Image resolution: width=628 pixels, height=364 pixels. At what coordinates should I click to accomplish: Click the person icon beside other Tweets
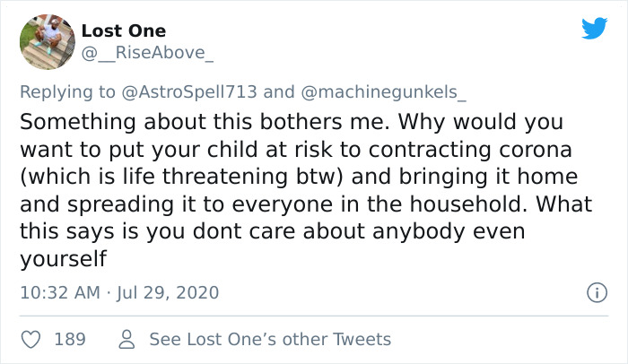click(127, 339)
